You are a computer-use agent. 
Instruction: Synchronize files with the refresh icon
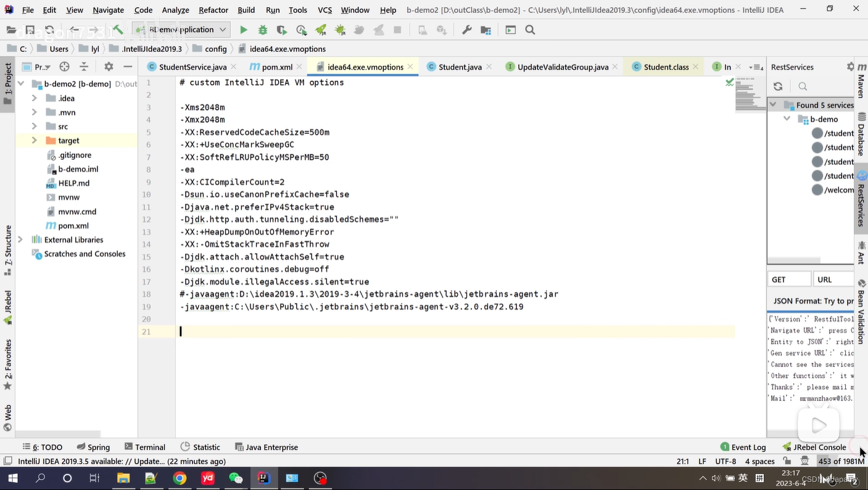pos(49,30)
